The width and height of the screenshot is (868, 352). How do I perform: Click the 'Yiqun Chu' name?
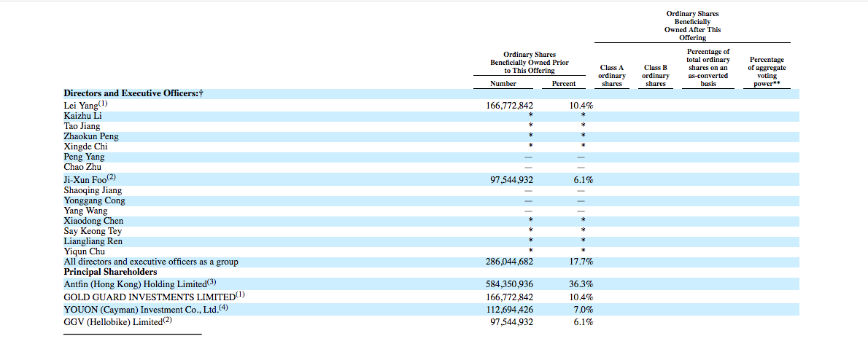pyautogui.click(x=84, y=251)
